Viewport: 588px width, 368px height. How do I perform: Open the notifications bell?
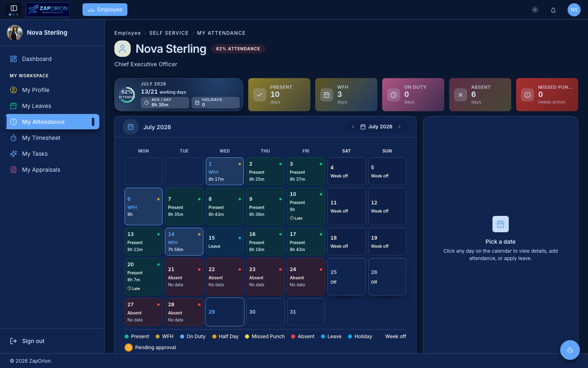click(553, 10)
